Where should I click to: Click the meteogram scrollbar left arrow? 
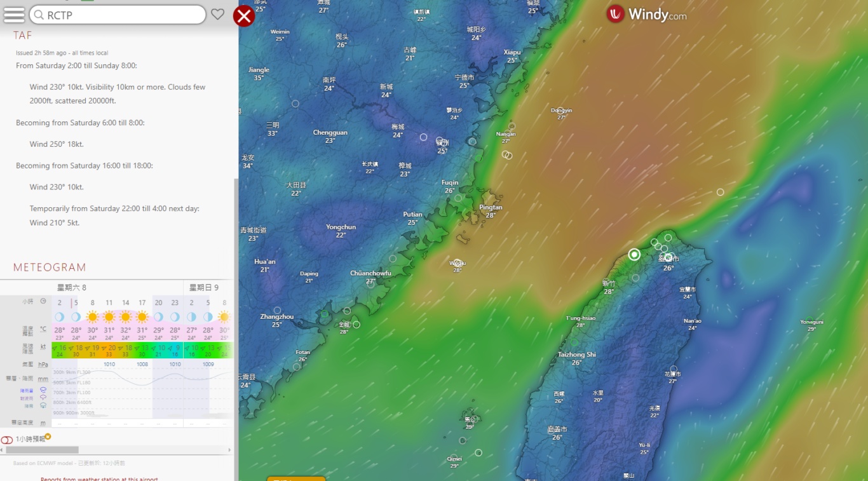pyautogui.click(x=3, y=450)
